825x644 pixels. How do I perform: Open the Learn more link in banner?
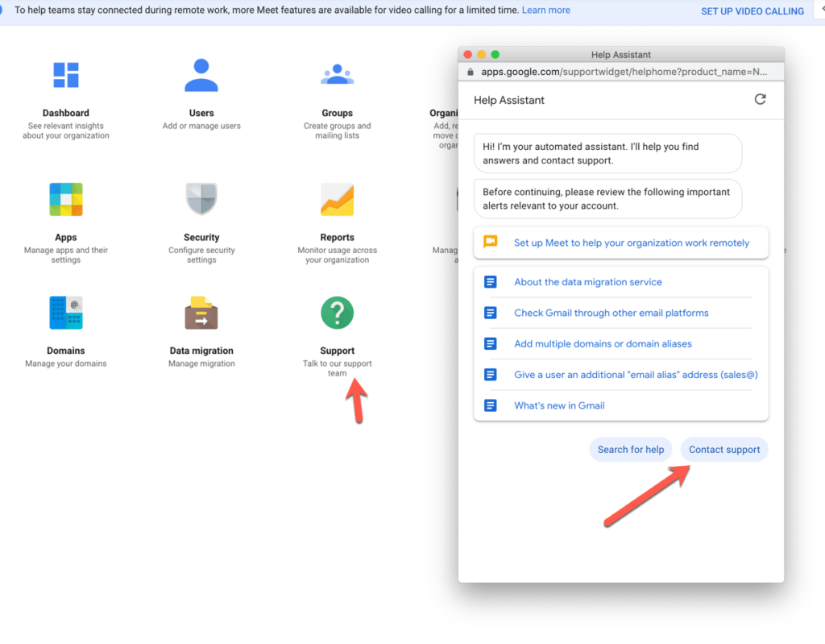point(545,10)
